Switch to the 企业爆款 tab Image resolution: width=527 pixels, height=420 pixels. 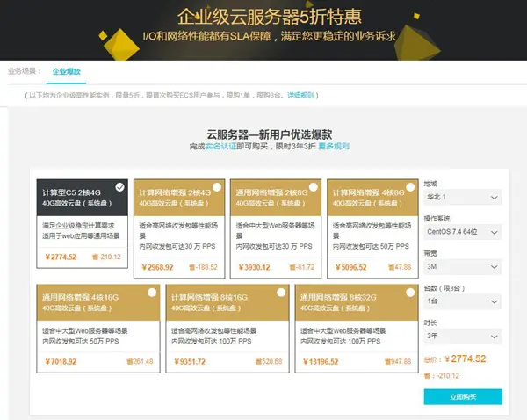(66, 72)
